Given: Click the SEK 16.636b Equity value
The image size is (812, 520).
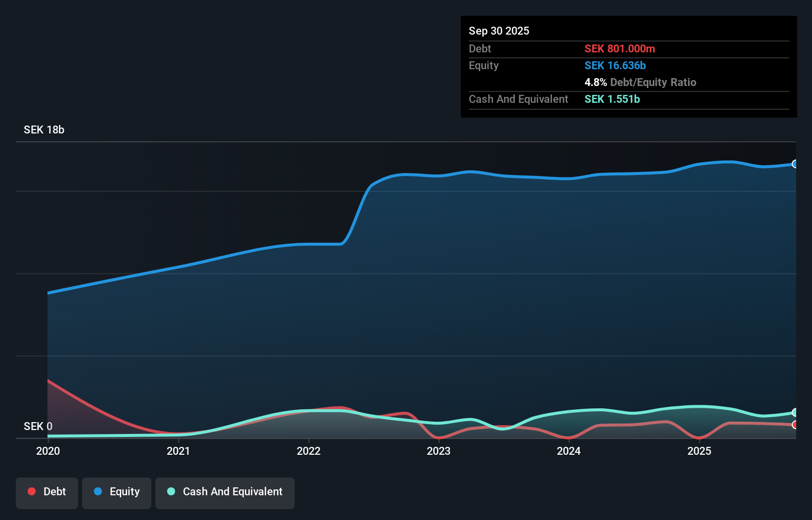Looking at the screenshot, I should [615, 65].
